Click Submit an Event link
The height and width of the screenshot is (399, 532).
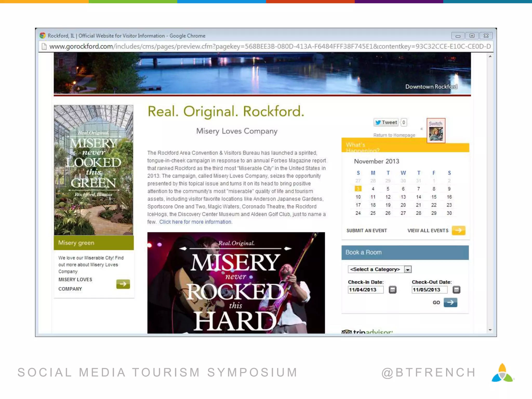click(x=367, y=230)
